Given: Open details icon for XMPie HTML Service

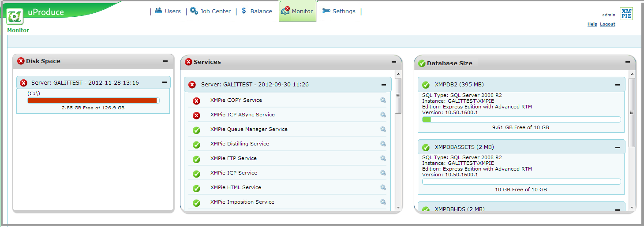Looking at the screenshot, I should pos(383,187).
